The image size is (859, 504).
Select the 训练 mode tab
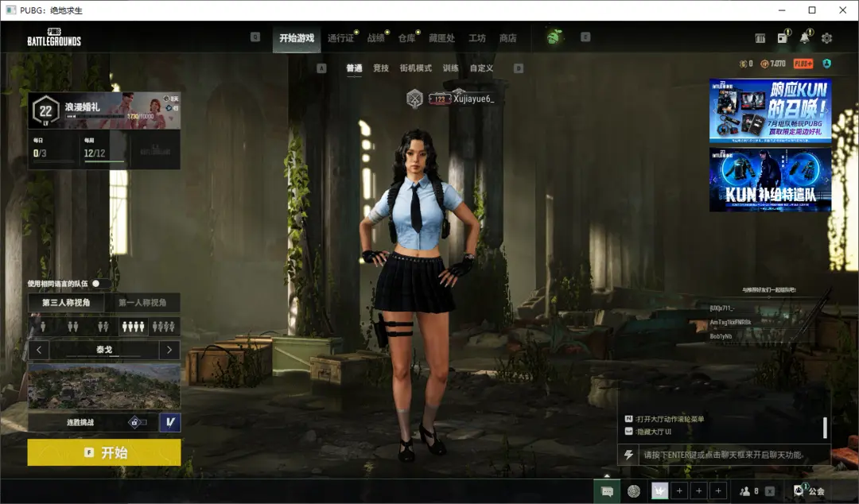(450, 68)
